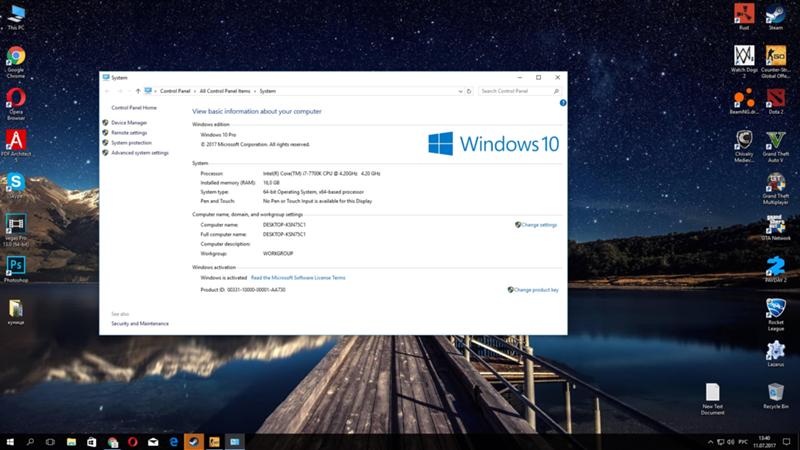Switch to Steam on the taskbar
The image size is (800, 450).
tap(194, 442)
